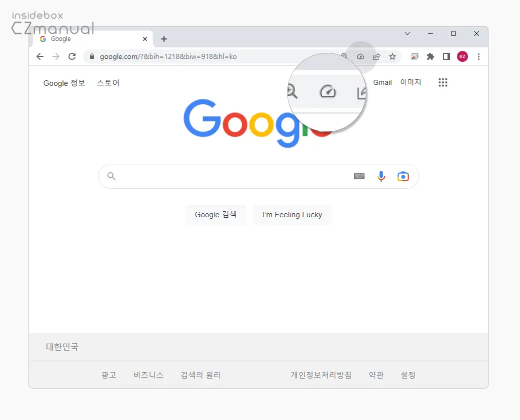Open the ez profile avatar
The width and height of the screenshot is (520, 420).
pyautogui.click(x=462, y=56)
